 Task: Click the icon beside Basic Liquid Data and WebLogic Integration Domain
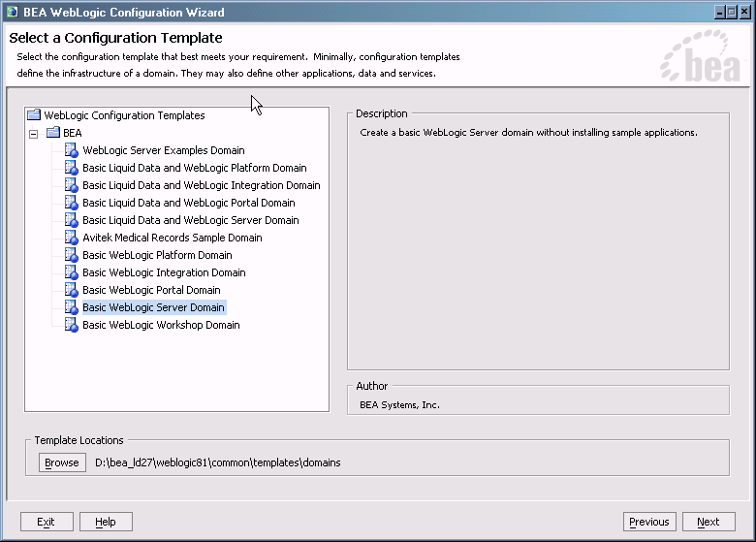[x=72, y=185]
